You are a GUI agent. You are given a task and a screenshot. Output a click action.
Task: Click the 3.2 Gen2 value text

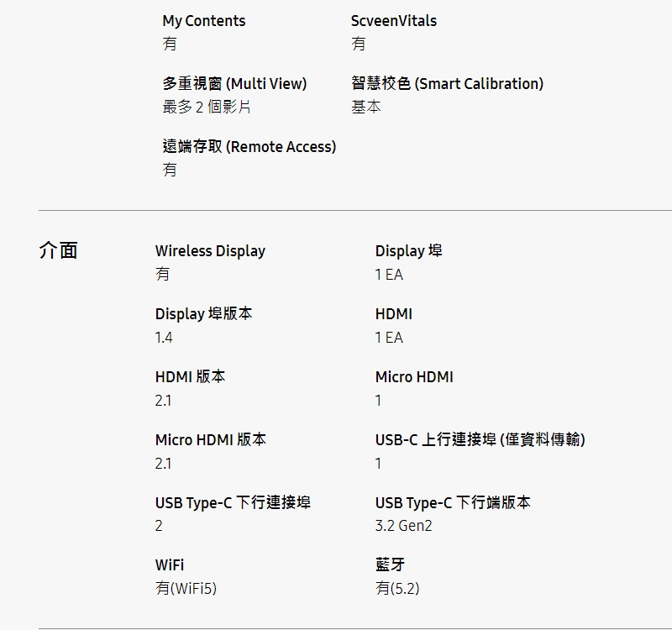pyautogui.click(x=403, y=526)
